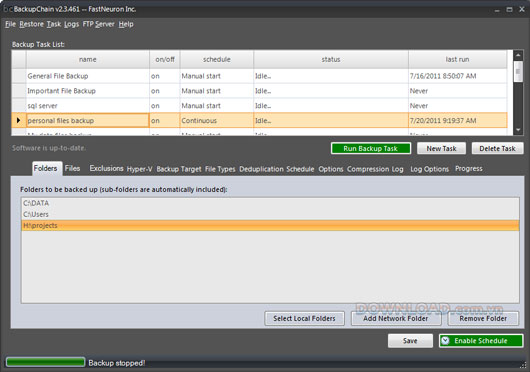Click the green backup progress bar
The height and width of the screenshot is (372, 530).
(x=45, y=362)
